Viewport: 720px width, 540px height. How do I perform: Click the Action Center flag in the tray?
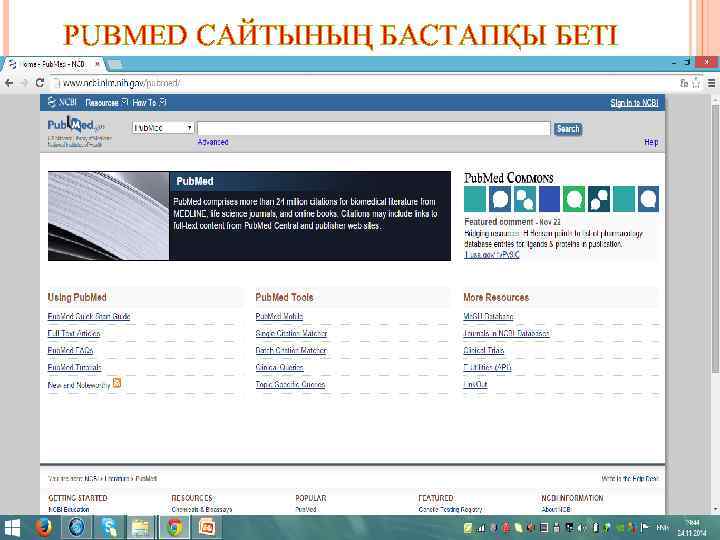click(645, 528)
